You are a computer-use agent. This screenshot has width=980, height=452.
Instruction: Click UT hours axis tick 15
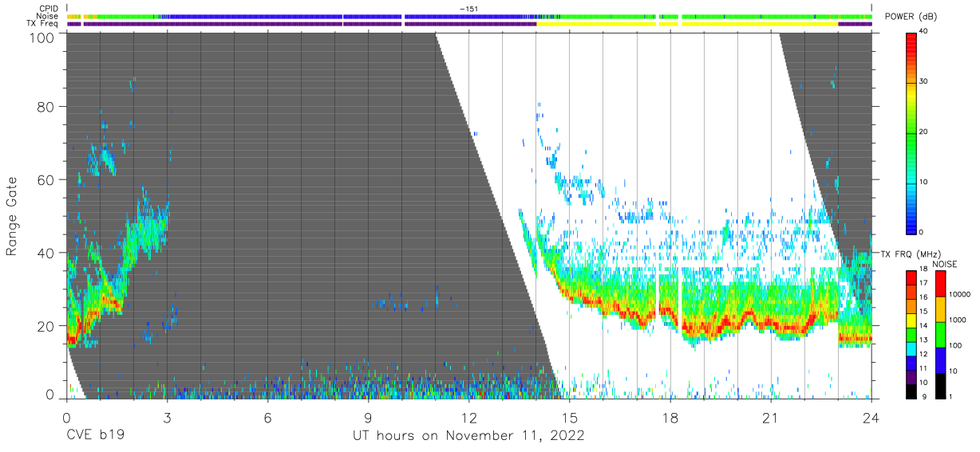[569, 417]
